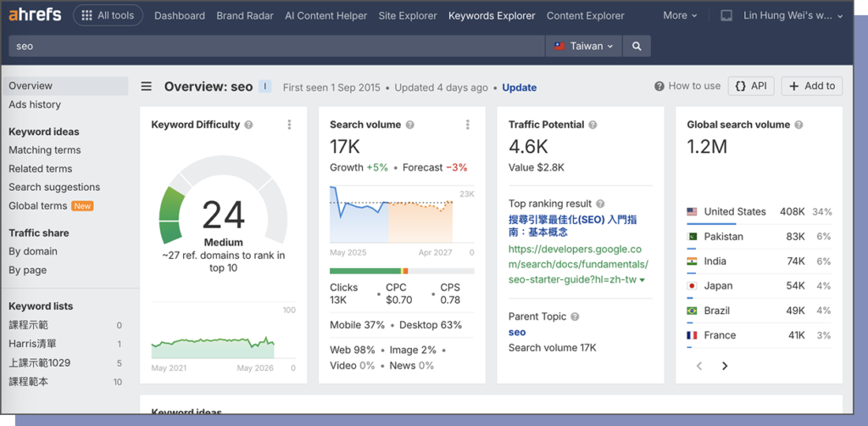Open the Traffic Potential help icon

click(593, 125)
